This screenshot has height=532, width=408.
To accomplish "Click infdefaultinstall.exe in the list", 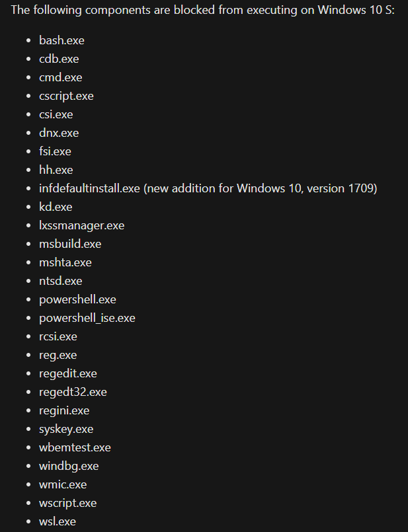I will coord(89,188).
